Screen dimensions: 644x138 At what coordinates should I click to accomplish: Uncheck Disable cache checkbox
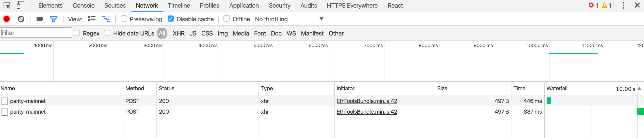coord(171,19)
